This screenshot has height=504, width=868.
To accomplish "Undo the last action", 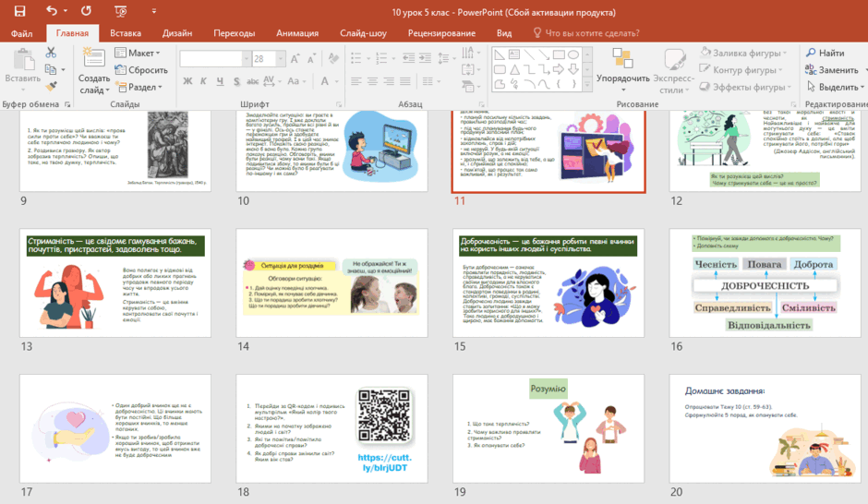I will pos(52,11).
